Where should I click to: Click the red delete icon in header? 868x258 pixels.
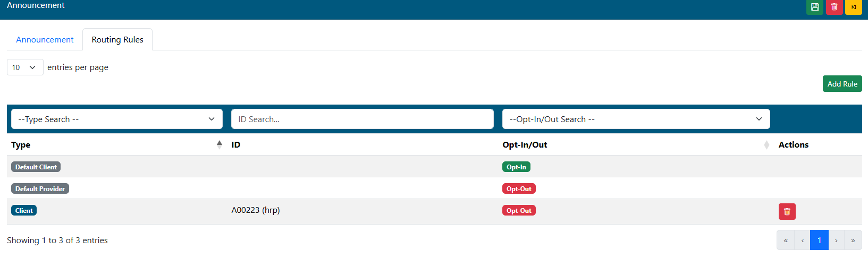click(834, 7)
